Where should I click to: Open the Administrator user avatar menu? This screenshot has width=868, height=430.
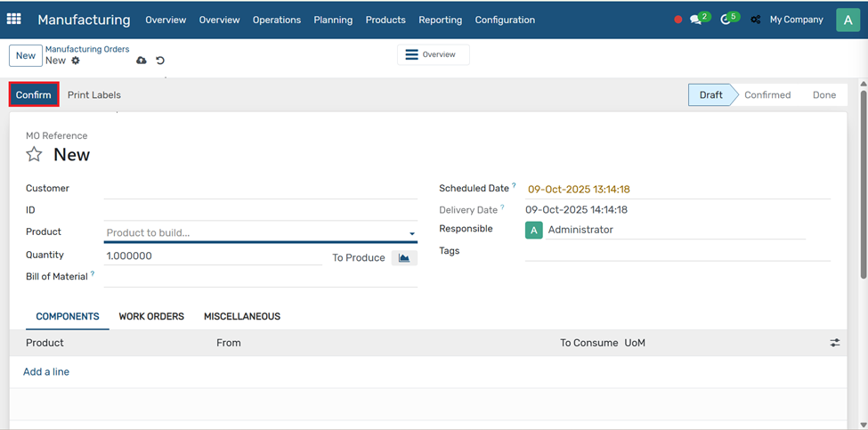tap(847, 20)
